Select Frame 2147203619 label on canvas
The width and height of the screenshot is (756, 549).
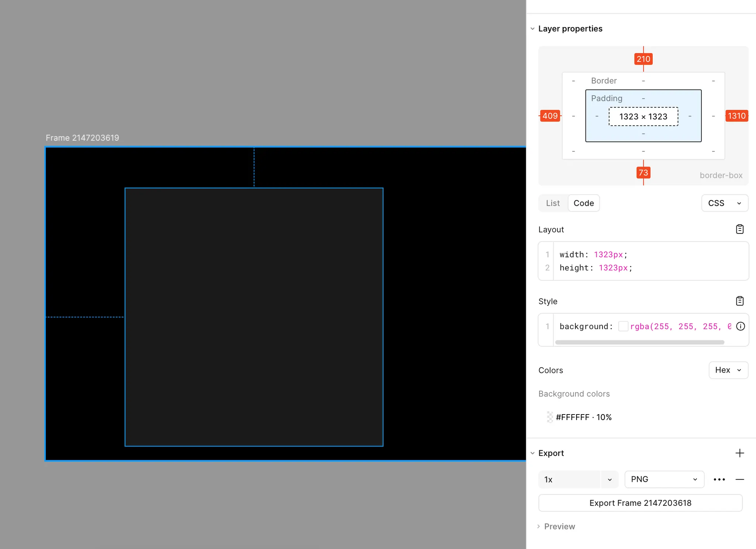[82, 138]
